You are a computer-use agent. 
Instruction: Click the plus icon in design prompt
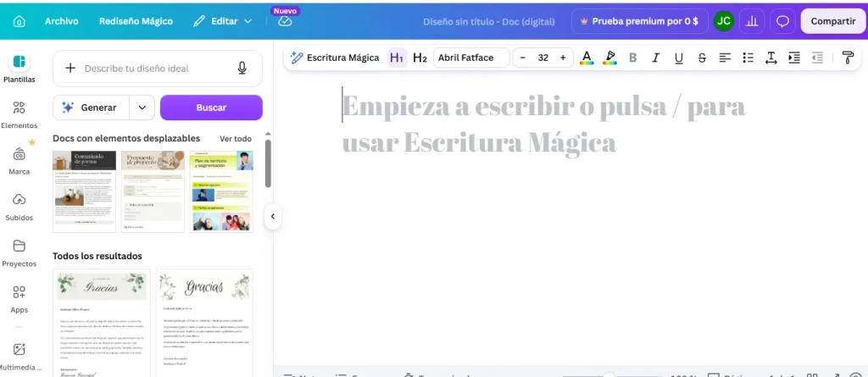tap(70, 68)
